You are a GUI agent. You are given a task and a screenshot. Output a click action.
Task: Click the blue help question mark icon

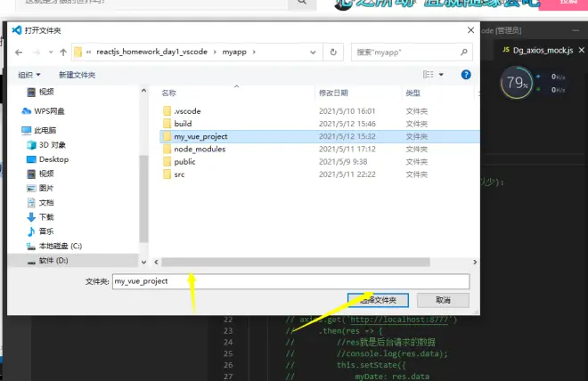[466, 75]
